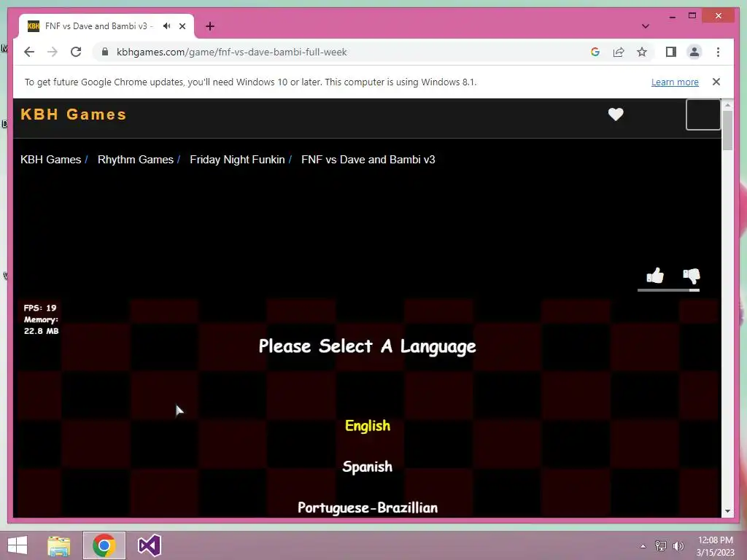Click the taskbar clock and date
Viewport: 747px width, 560px height.
tap(715, 546)
